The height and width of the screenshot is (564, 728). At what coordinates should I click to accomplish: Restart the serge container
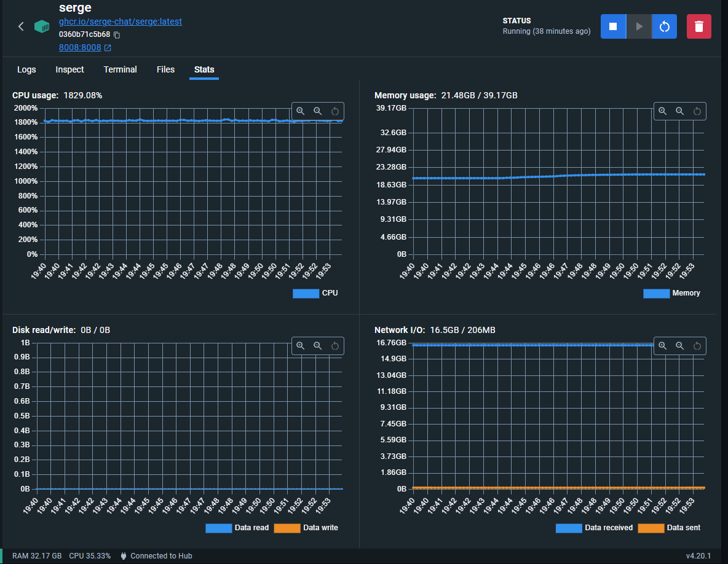[x=664, y=26]
